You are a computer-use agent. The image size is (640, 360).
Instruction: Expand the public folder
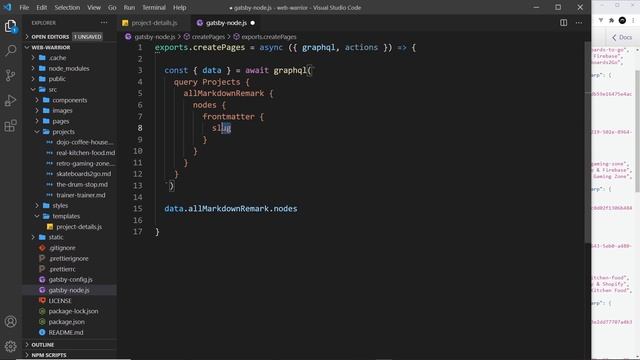[69, 79]
